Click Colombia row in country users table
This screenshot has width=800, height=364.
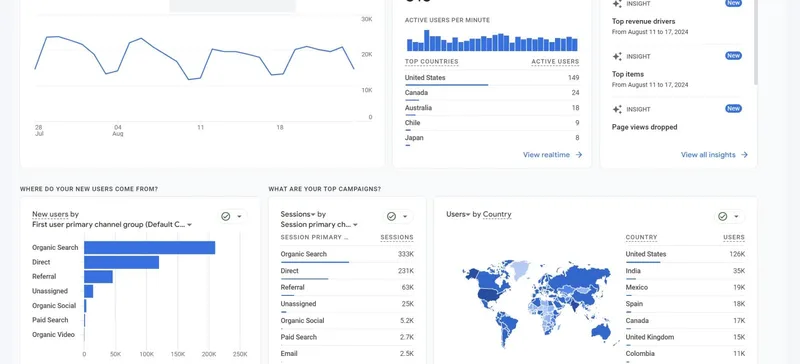685,353
